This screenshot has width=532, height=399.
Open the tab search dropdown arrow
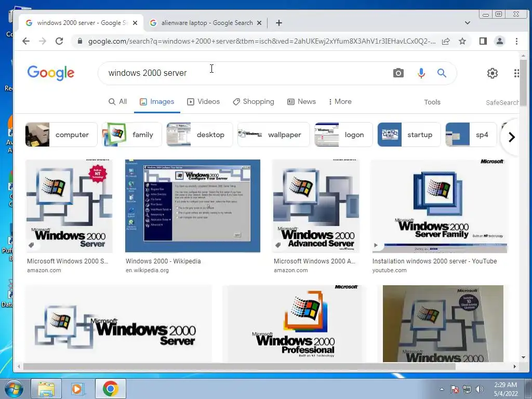pos(467,23)
